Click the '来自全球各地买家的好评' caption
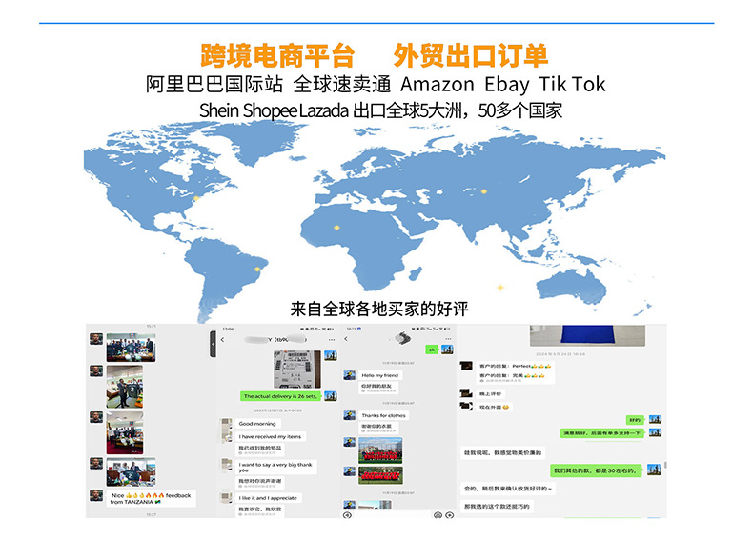 379,309
